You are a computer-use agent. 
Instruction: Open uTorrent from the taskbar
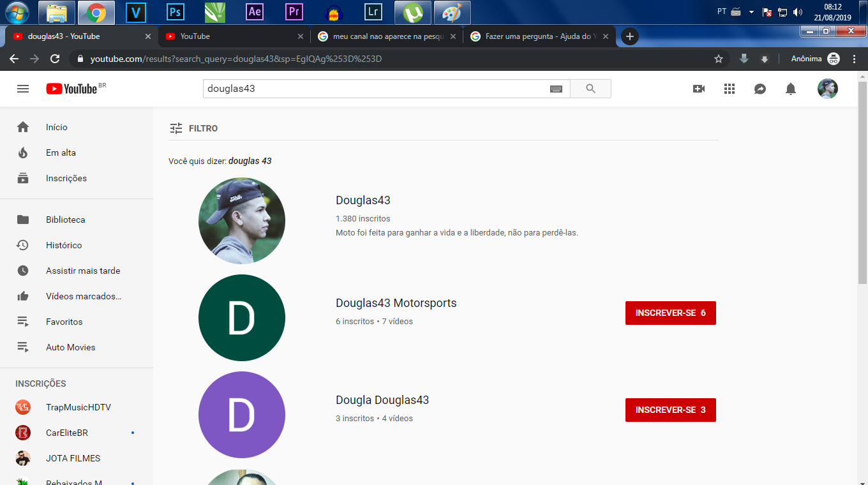(x=413, y=12)
